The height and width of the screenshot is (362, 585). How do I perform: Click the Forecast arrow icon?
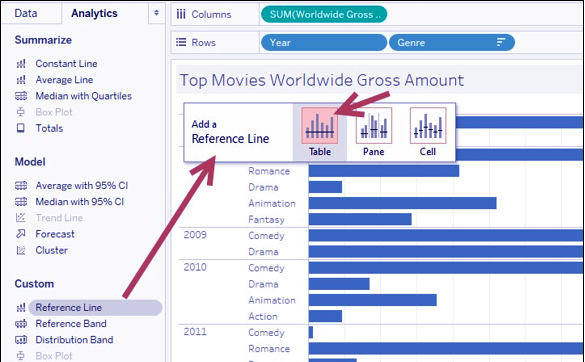[x=21, y=234]
